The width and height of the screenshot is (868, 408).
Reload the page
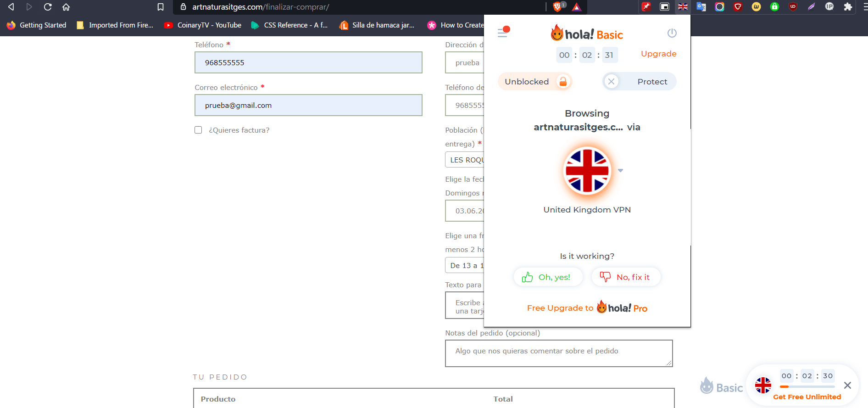(48, 7)
